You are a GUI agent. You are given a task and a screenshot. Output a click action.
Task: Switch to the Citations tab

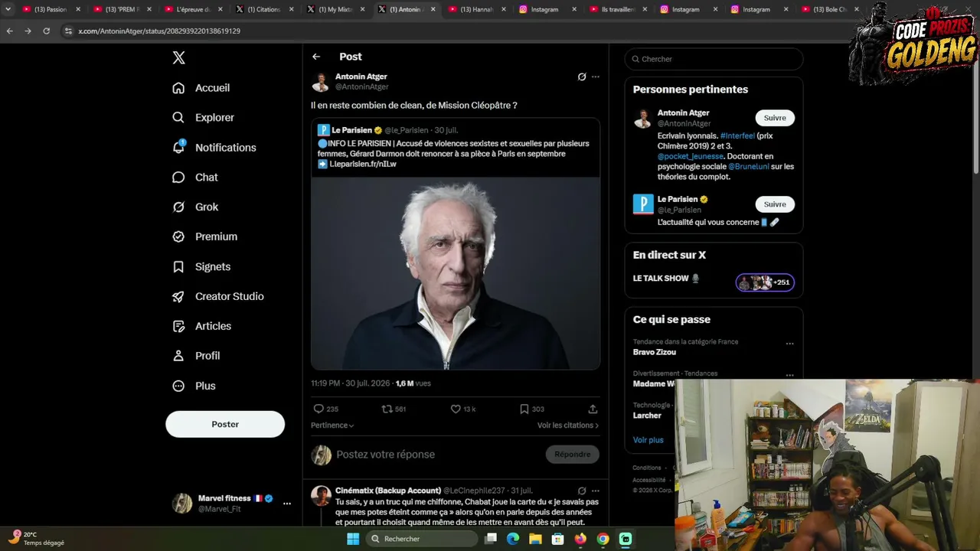[264, 9]
